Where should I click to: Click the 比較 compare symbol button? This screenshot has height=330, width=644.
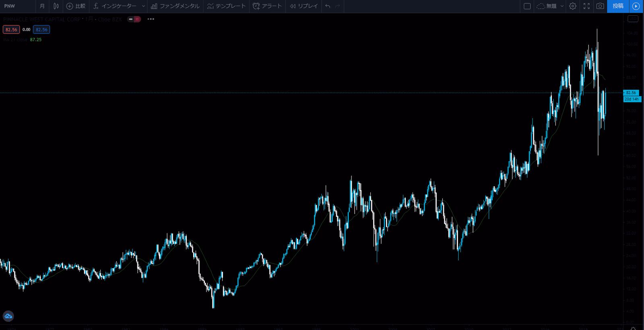click(x=76, y=6)
